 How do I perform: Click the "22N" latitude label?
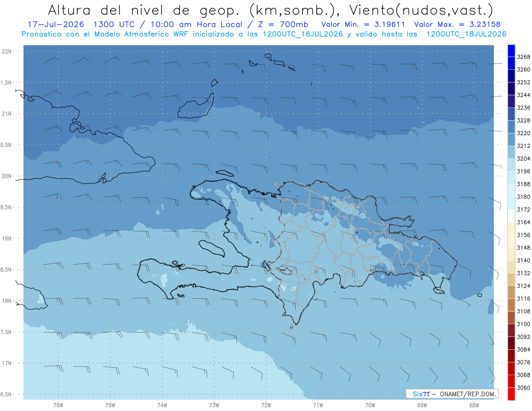click(7, 51)
